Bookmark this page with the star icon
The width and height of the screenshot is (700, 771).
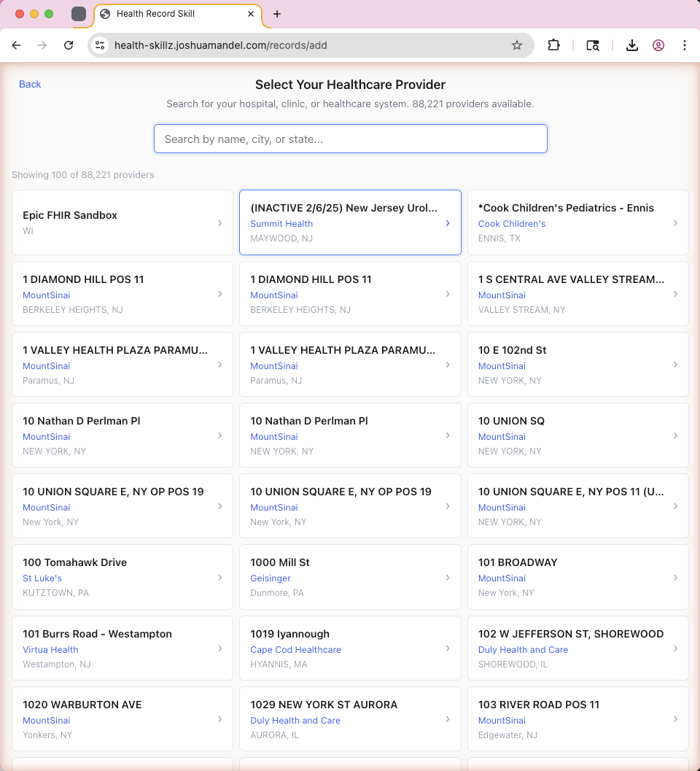(517, 45)
